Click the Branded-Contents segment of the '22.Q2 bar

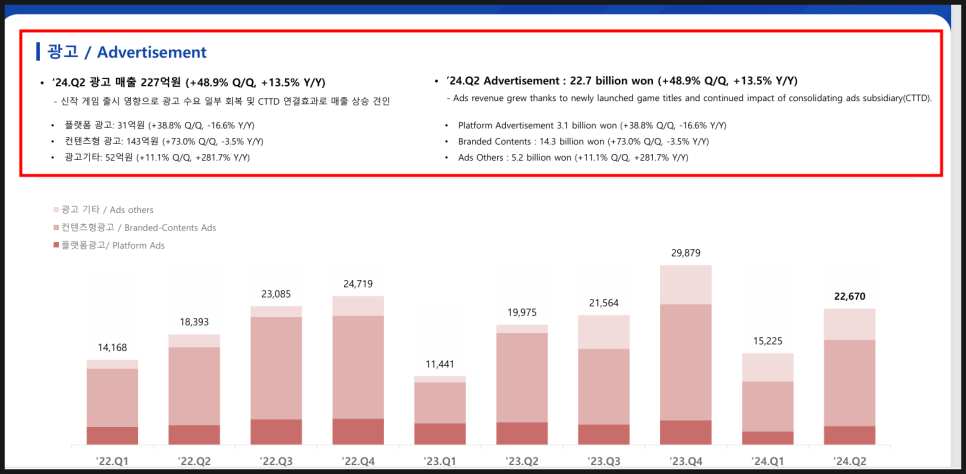194,386
